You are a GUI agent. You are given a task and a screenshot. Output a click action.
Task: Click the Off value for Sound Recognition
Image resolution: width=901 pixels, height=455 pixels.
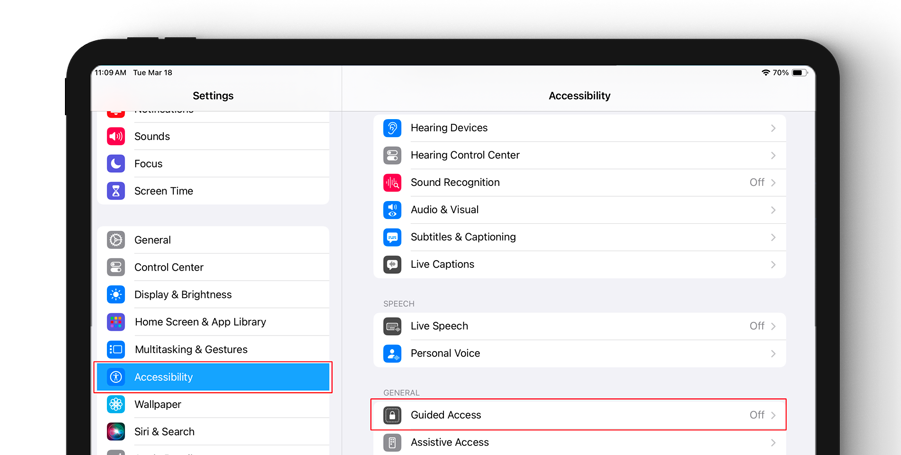coord(757,182)
